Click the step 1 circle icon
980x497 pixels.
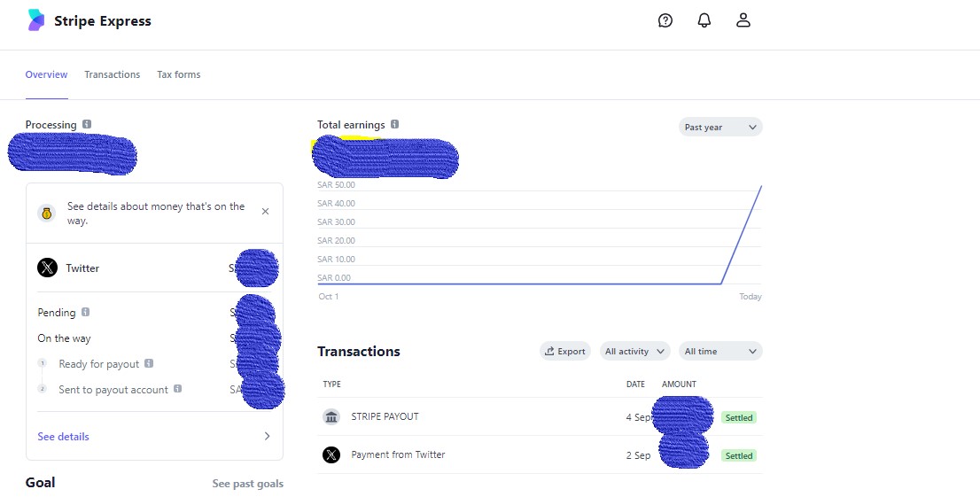pos(42,362)
